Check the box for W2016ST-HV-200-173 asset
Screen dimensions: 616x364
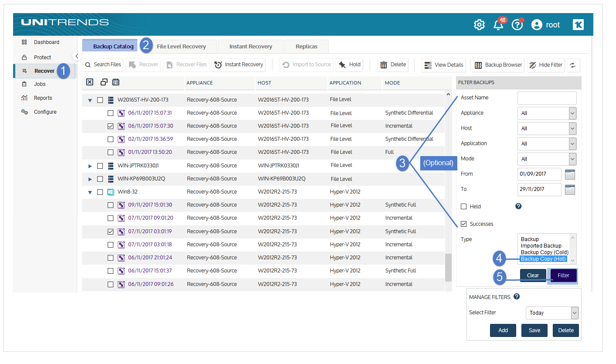click(100, 100)
